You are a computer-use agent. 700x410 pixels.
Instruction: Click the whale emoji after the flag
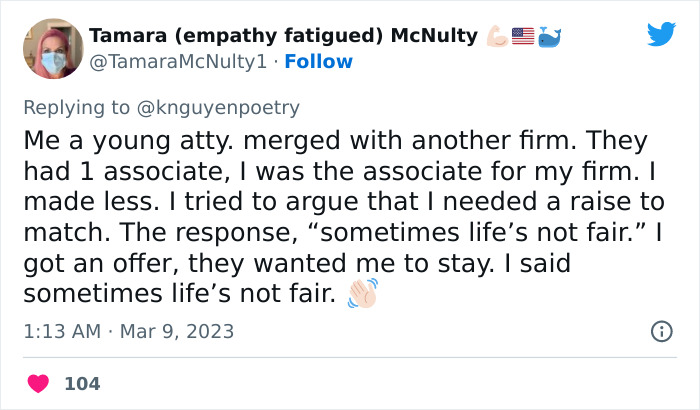coord(550,37)
